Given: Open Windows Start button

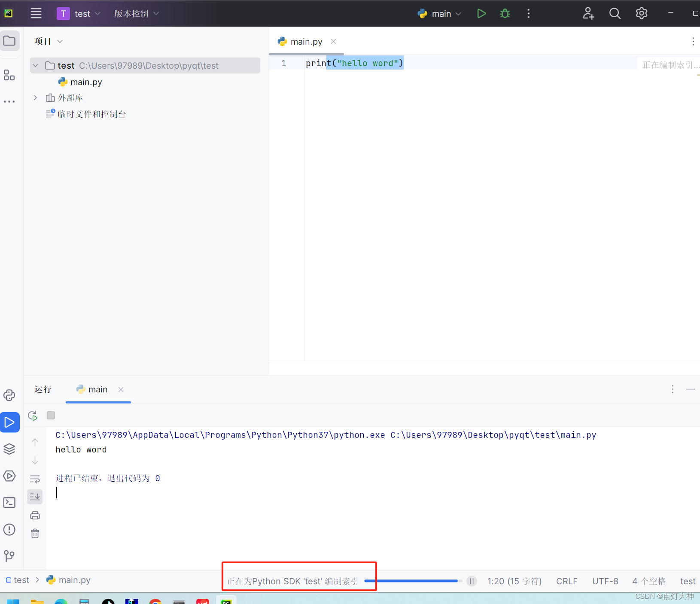Looking at the screenshot, I should tap(13, 601).
